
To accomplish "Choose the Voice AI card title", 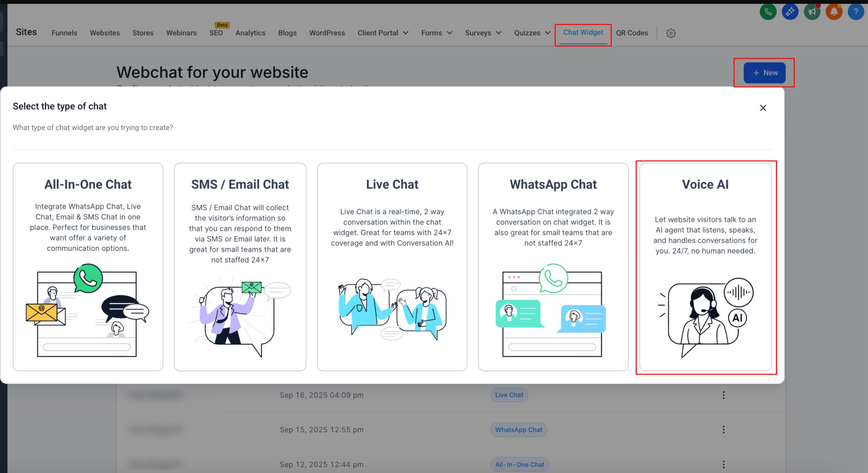I will point(705,184).
